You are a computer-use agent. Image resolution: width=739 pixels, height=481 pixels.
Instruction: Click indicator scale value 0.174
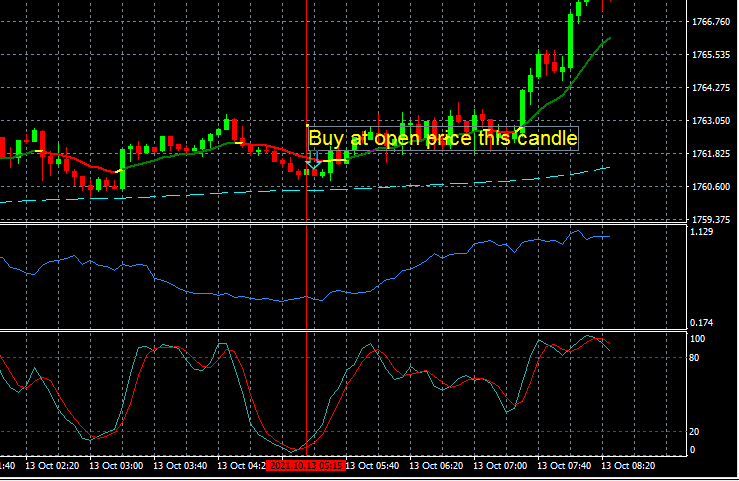point(701,323)
